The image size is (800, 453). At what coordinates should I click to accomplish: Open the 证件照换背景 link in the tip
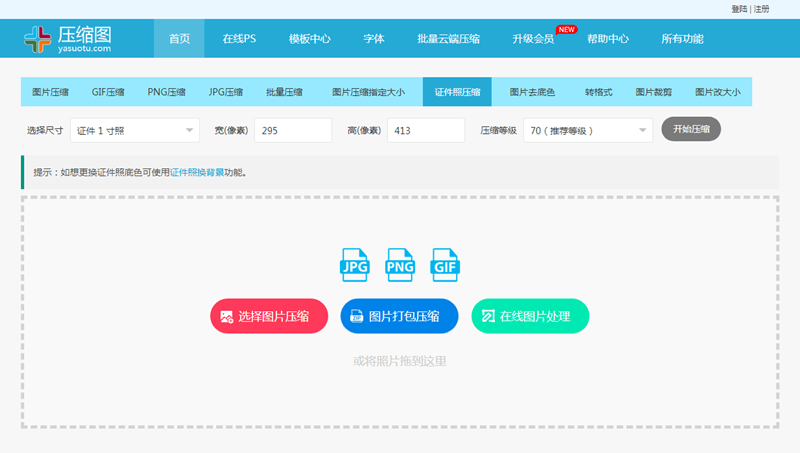pyautogui.click(x=197, y=172)
